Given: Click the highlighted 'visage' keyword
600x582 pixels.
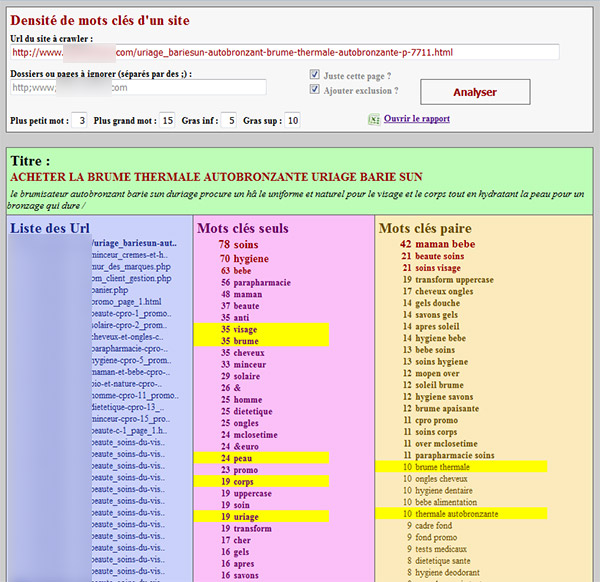Looking at the screenshot, I should pos(245,329).
